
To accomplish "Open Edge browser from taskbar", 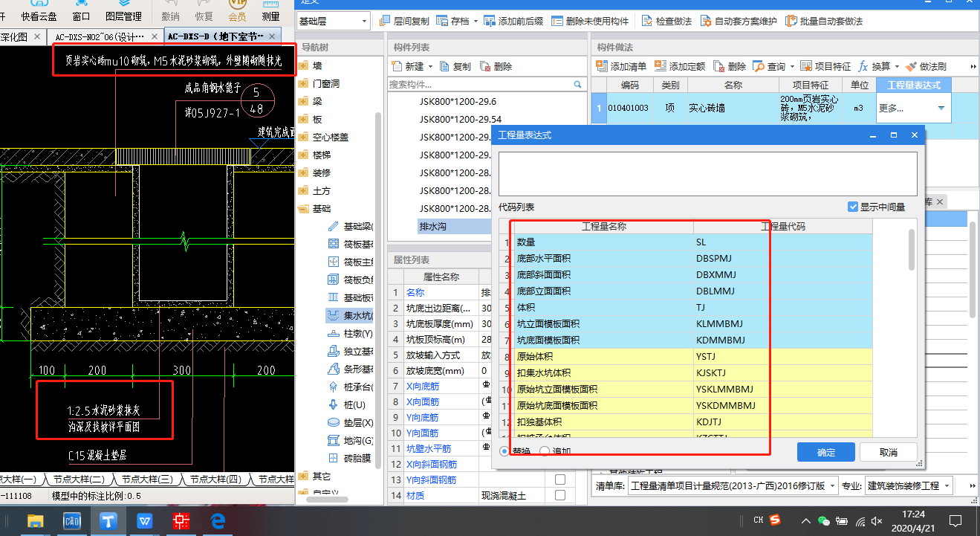I will pyautogui.click(x=218, y=520).
